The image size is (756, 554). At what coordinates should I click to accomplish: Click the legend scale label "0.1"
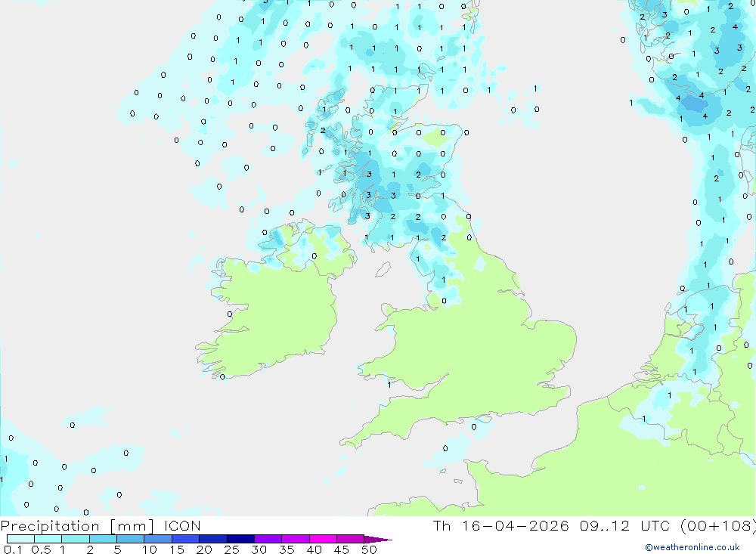[x=13, y=549]
